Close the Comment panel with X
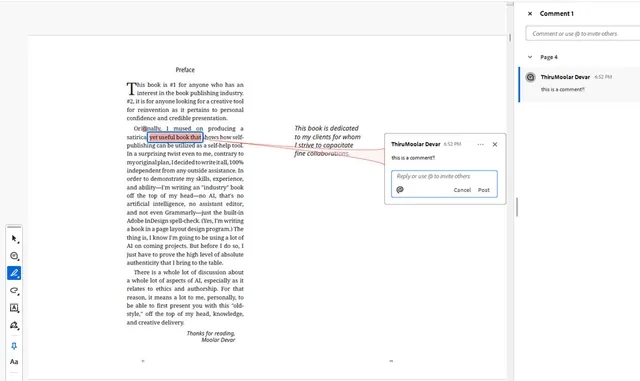Screen dimensions: 640x381 pos(530,13)
